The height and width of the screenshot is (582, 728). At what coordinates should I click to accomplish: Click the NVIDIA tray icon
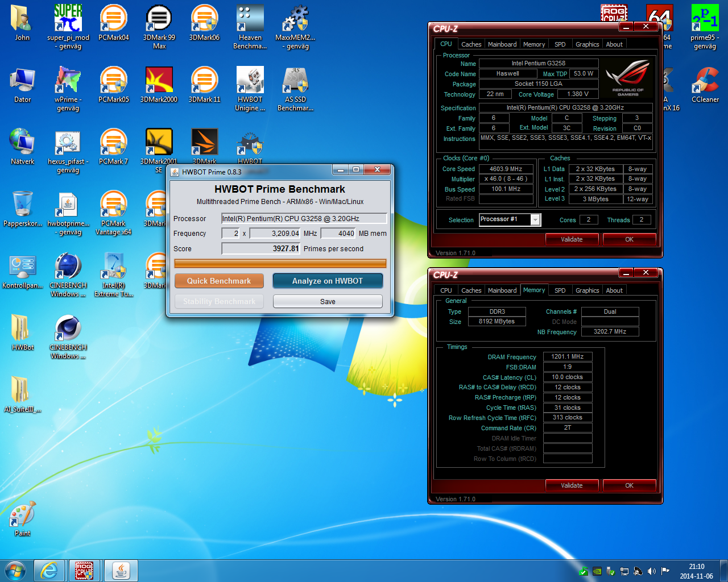pos(597,571)
